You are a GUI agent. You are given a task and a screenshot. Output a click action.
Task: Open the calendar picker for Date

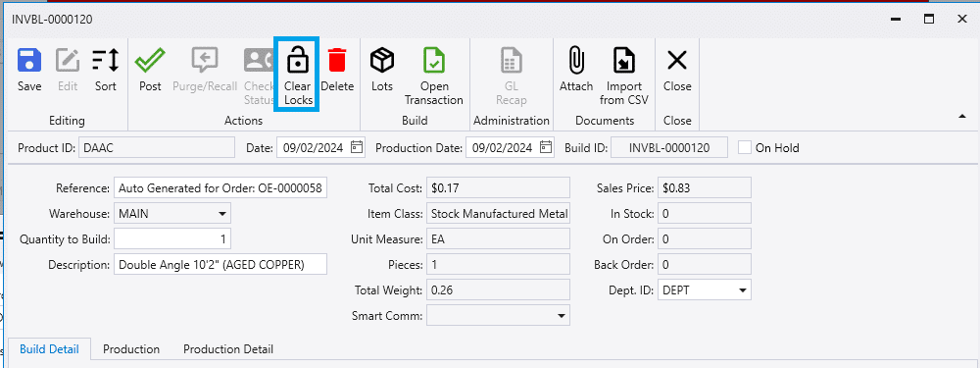tap(357, 148)
